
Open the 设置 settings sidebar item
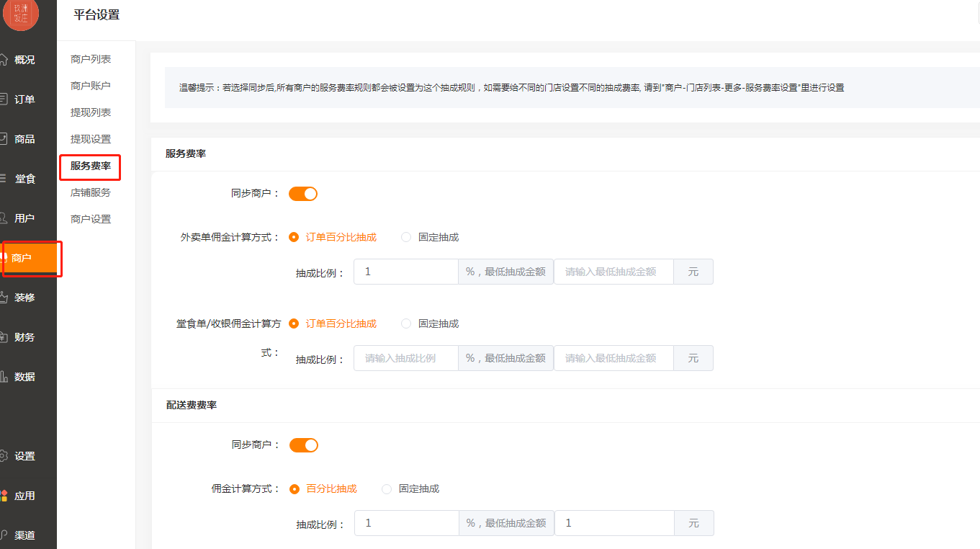24,456
